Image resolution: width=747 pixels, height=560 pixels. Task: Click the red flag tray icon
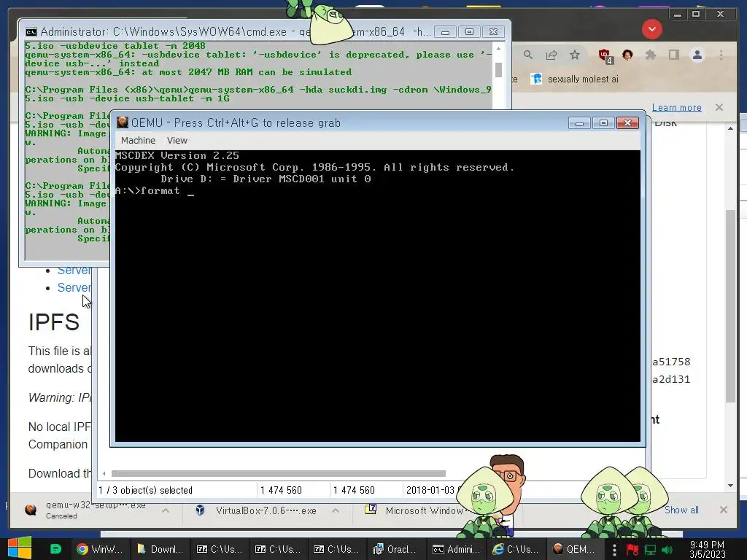(632, 550)
